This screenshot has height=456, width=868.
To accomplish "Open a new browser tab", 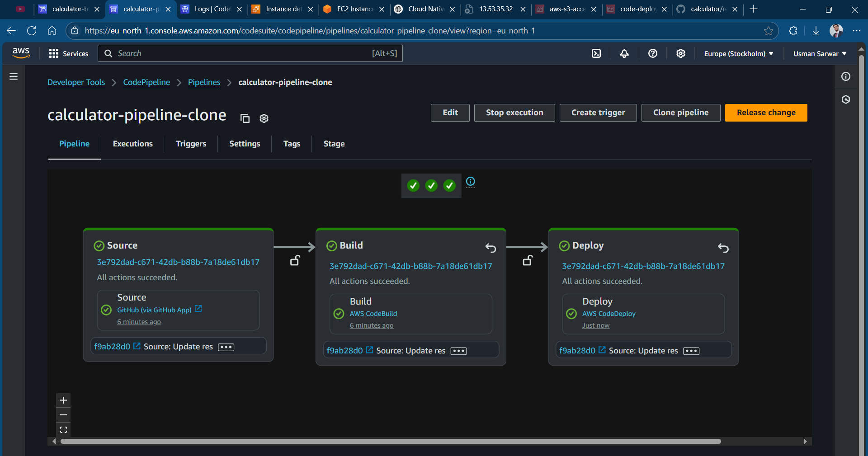I will 753,9.
